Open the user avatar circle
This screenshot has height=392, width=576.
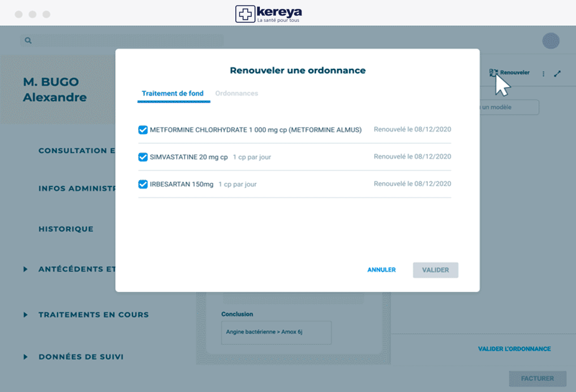coord(551,41)
